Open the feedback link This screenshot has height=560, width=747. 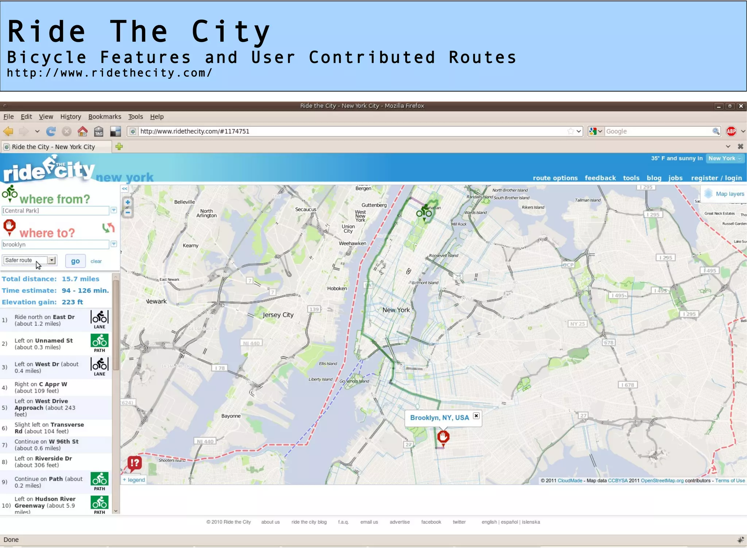click(600, 178)
